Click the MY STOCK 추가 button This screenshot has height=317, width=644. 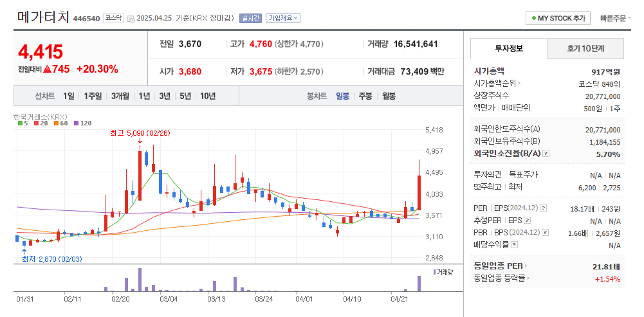tap(558, 18)
